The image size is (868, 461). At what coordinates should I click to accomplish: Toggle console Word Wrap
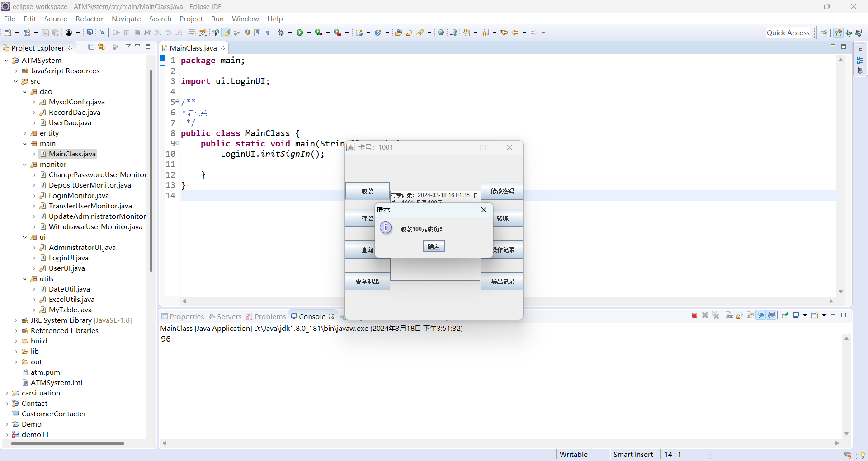(750, 315)
